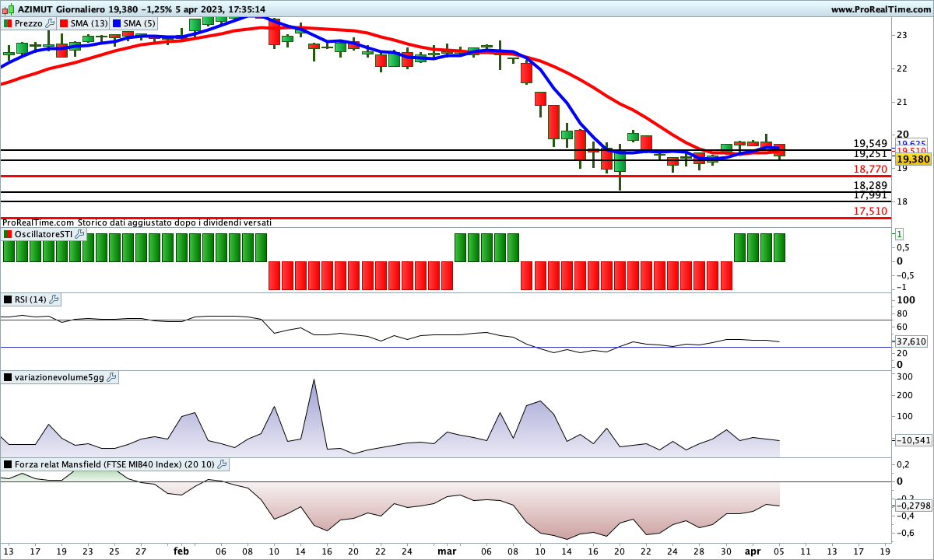The width and height of the screenshot is (934, 560).
Task: Select the SMA (13) legend label
Action: pyautogui.click(x=89, y=23)
